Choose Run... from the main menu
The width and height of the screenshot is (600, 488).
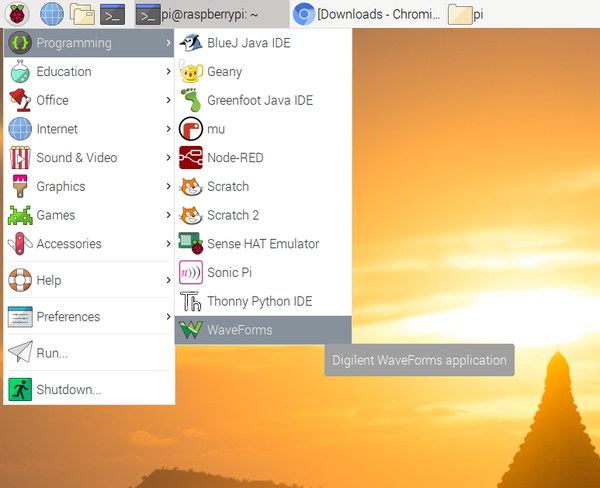[52, 352]
